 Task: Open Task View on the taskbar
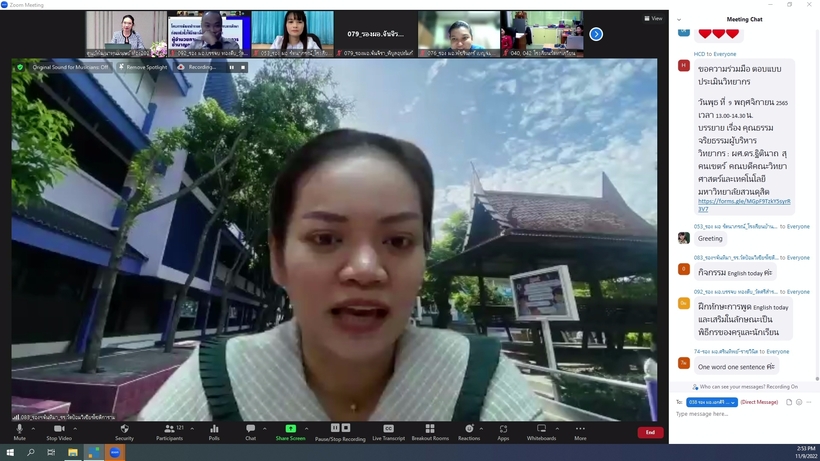51,452
